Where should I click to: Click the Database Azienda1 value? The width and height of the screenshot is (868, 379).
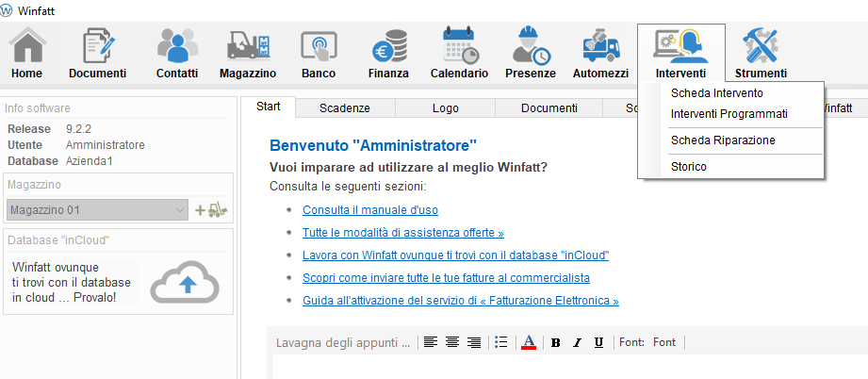point(90,161)
